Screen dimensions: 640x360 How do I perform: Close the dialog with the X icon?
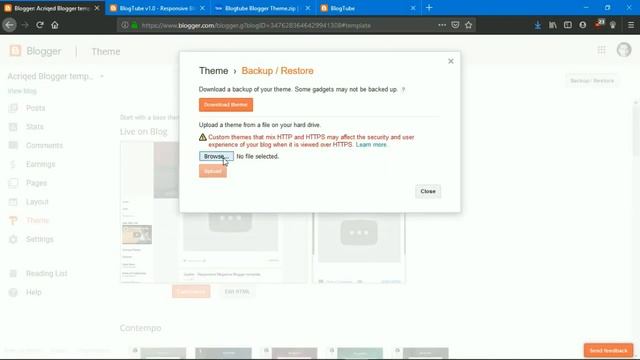click(x=451, y=61)
